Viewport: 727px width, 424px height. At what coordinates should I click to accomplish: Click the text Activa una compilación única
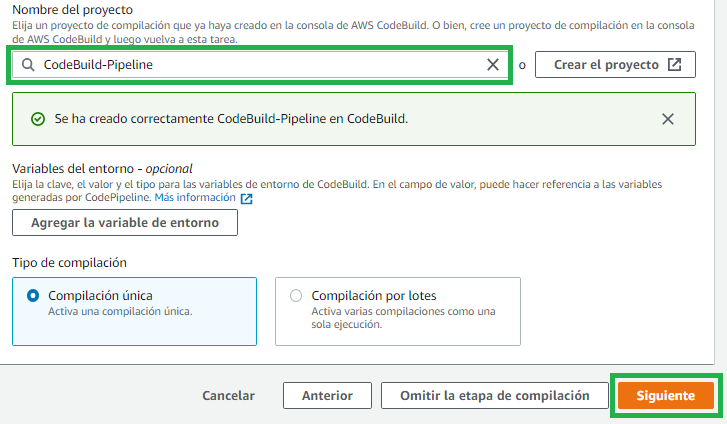120,311
